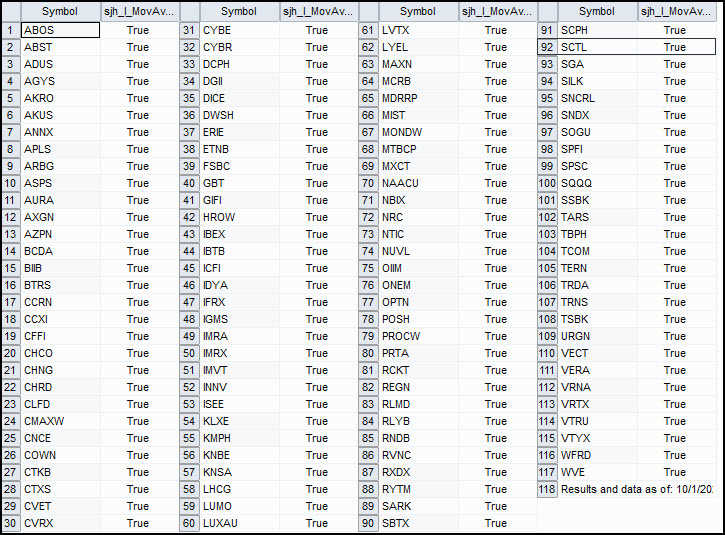Select row number 61 header
The image size is (725, 535).
pos(368,30)
